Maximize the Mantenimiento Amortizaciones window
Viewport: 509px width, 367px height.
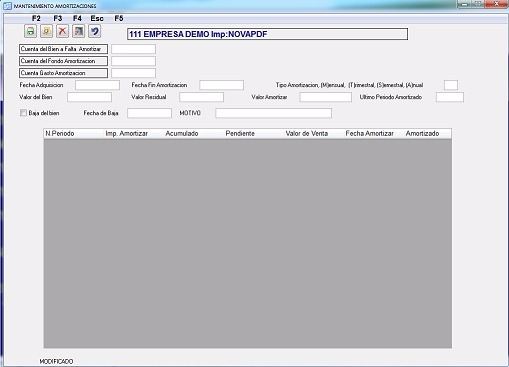pyautogui.click(x=478, y=4)
